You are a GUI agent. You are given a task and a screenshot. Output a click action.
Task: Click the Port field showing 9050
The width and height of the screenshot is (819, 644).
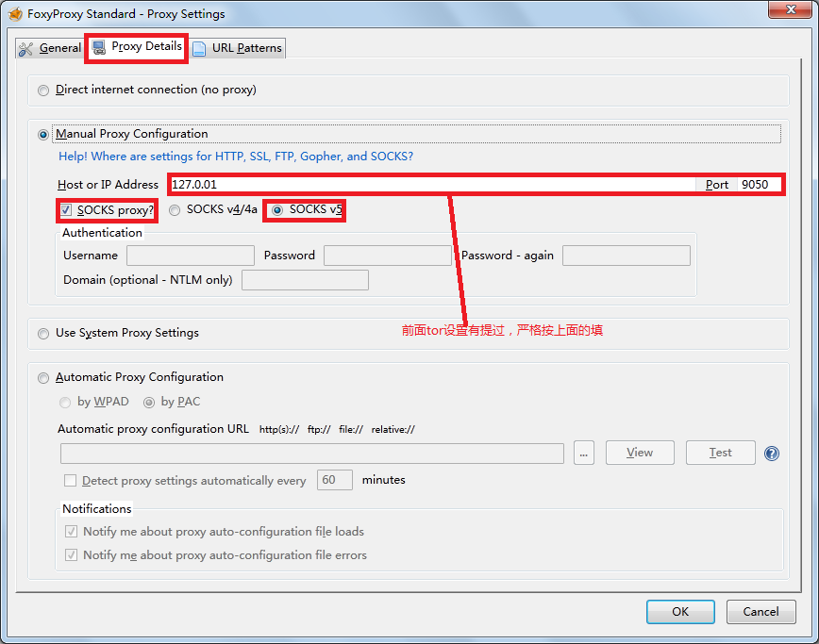point(759,185)
